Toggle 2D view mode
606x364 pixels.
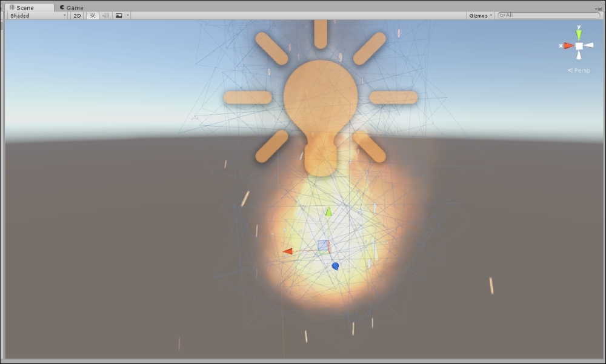tap(76, 15)
